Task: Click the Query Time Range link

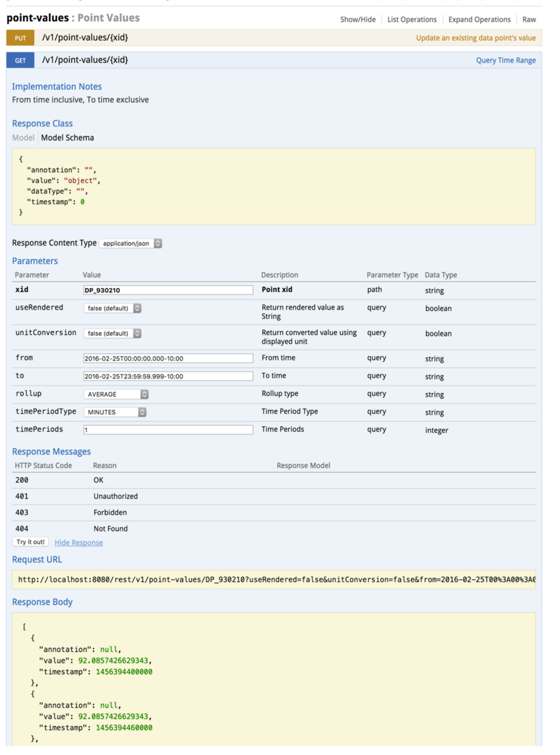Action: point(506,60)
